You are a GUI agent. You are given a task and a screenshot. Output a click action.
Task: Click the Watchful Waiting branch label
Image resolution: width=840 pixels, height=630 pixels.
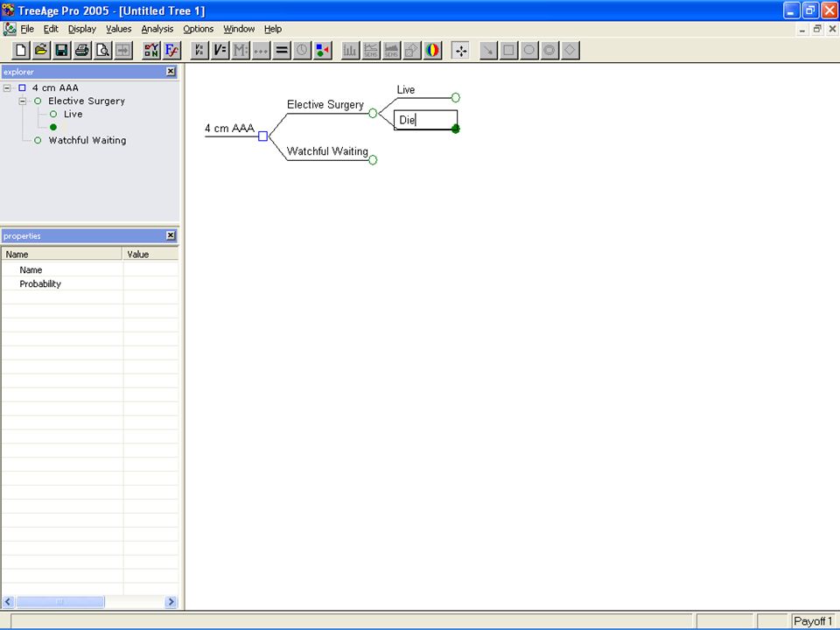[x=327, y=151]
